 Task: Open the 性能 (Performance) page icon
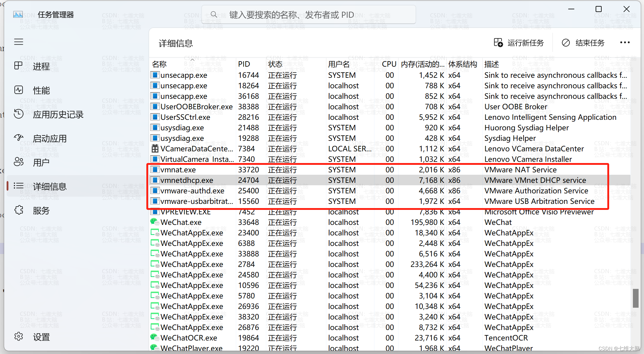pyautogui.click(x=19, y=90)
